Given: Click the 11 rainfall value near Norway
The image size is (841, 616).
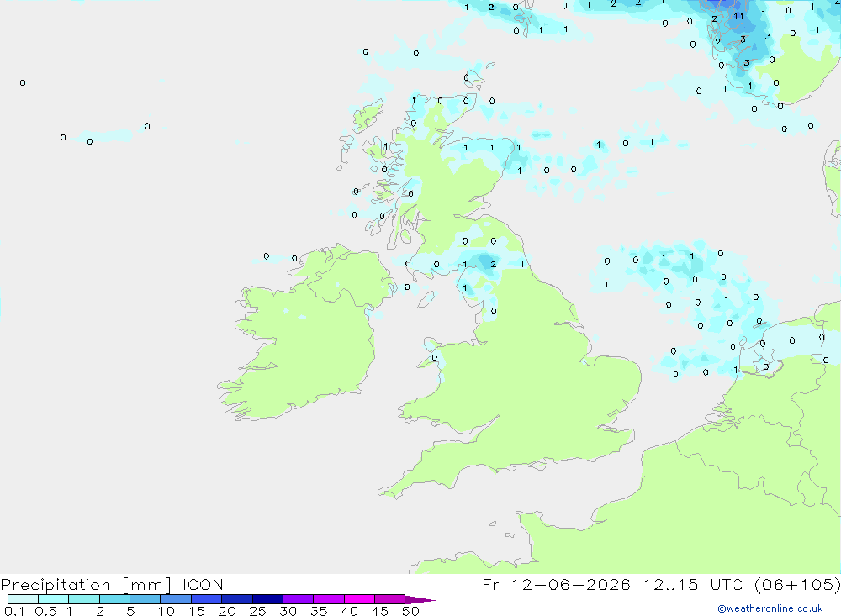Looking at the screenshot, I should point(738,16).
